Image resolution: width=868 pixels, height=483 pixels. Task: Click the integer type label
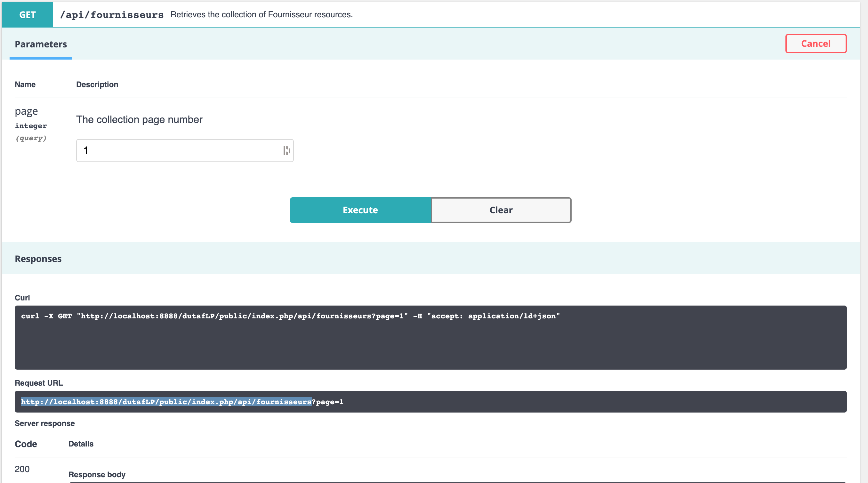click(x=31, y=126)
